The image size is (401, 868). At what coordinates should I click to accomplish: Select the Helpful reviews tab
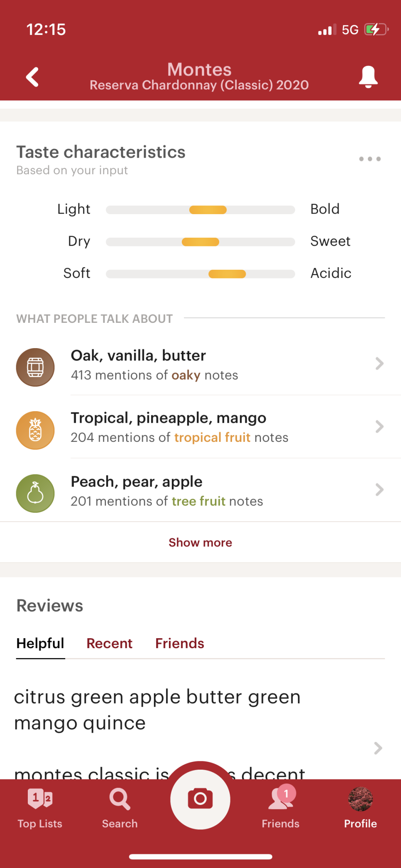tap(40, 643)
